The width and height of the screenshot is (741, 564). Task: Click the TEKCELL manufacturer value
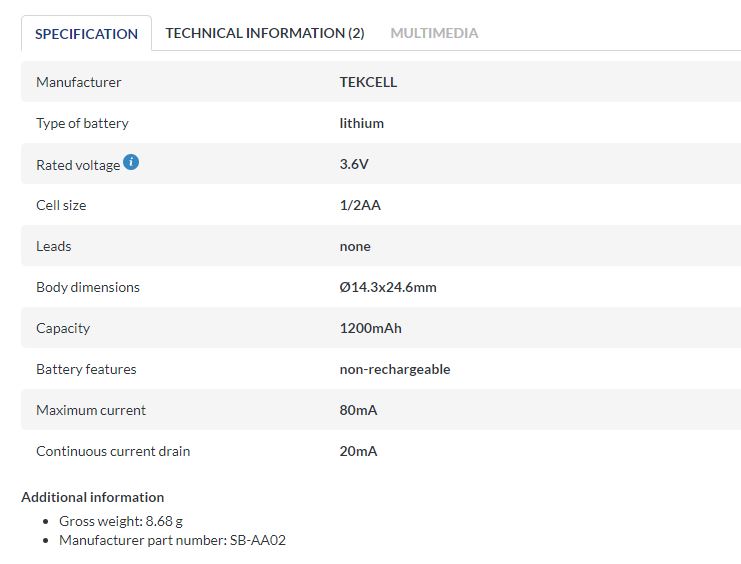point(368,82)
